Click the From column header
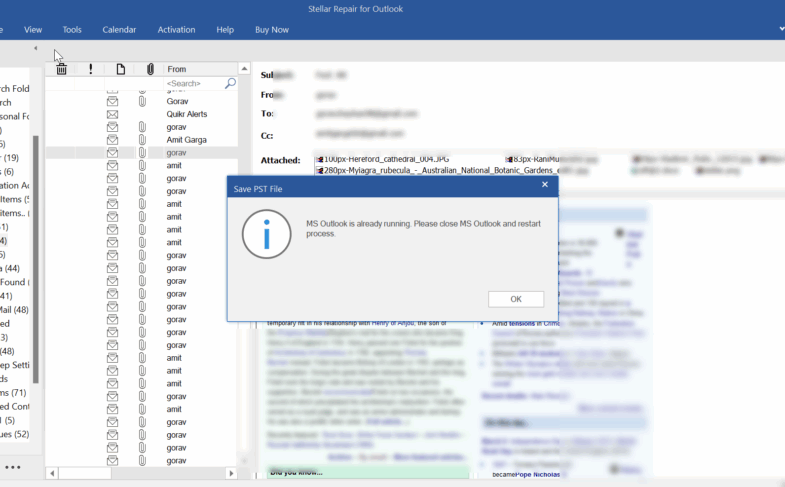Screen dimensions: 785x487 point(201,69)
